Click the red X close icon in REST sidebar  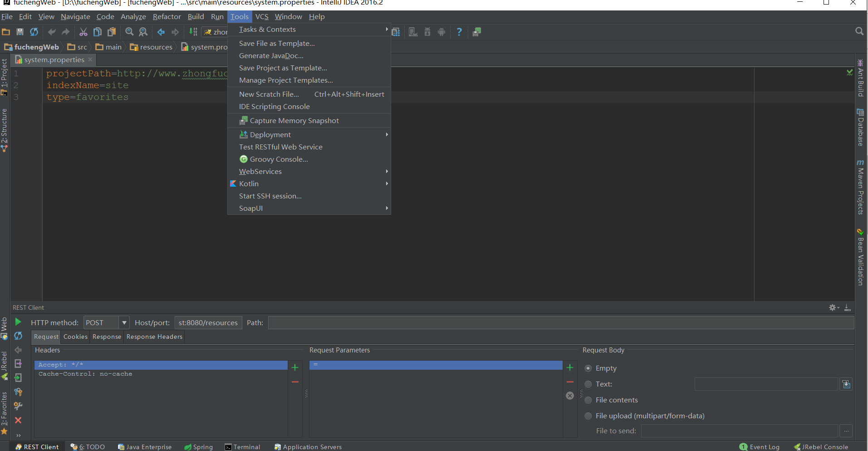[x=18, y=420]
